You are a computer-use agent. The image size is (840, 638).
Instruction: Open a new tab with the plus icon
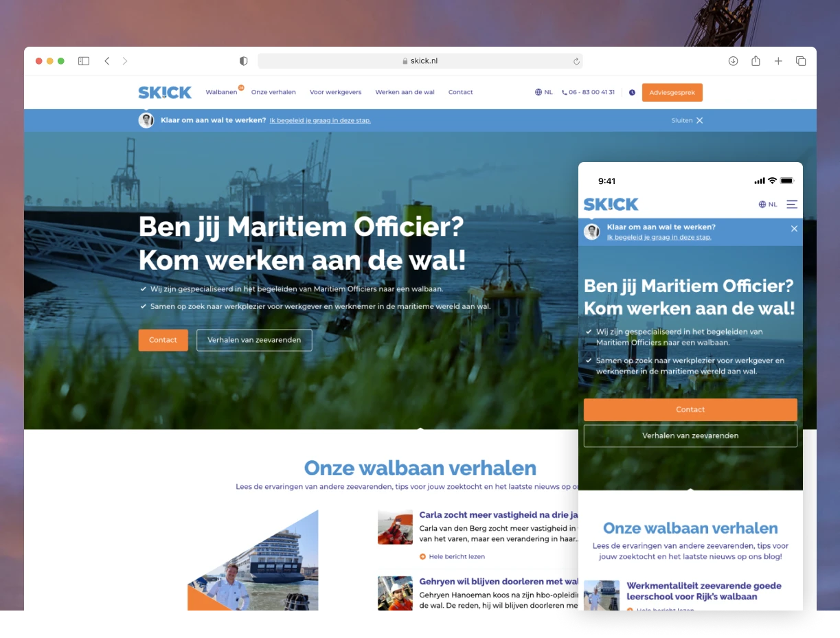tap(778, 61)
